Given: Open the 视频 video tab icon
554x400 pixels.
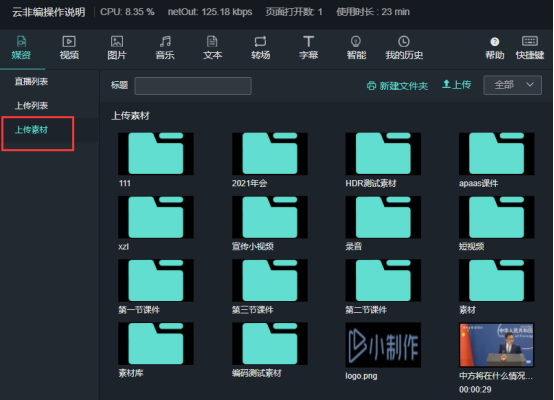Looking at the screenshot, I should (69, 41).
